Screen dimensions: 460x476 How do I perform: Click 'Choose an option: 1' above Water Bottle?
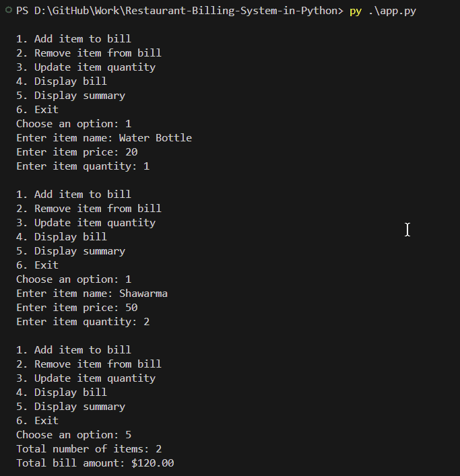tap(73, 124)
